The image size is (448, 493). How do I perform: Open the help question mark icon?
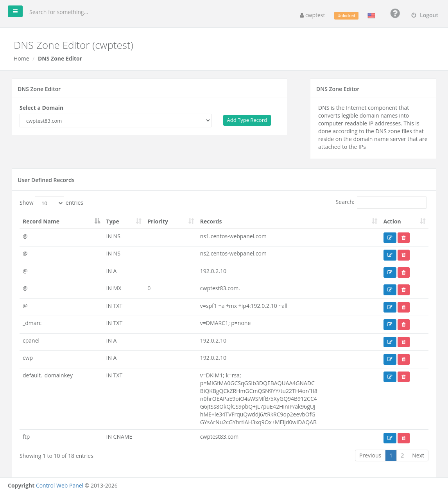click(395, 14)
